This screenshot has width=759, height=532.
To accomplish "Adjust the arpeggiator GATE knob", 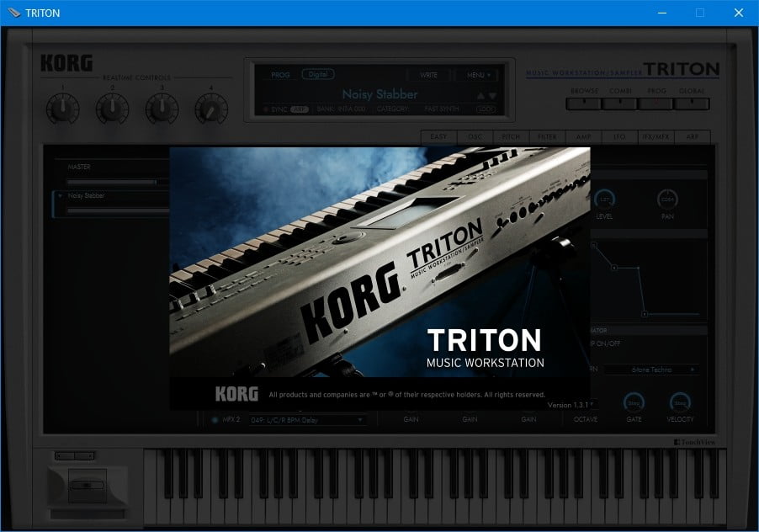I will 634,402.
